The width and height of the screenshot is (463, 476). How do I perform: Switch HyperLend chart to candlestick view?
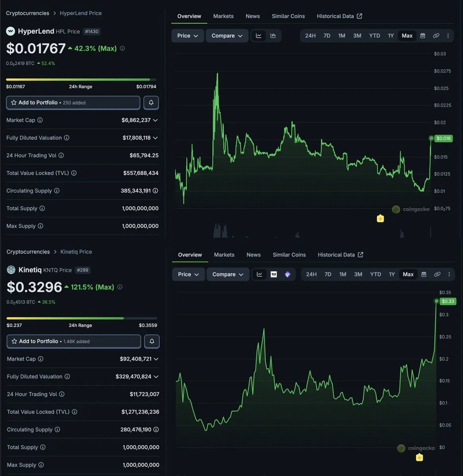click(273, 36)
